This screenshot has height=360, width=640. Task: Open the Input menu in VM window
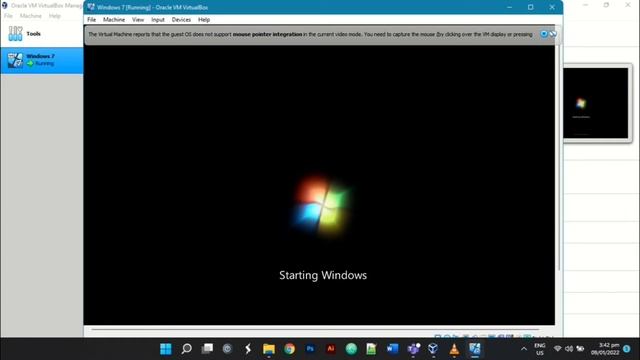tap(158, 20)
